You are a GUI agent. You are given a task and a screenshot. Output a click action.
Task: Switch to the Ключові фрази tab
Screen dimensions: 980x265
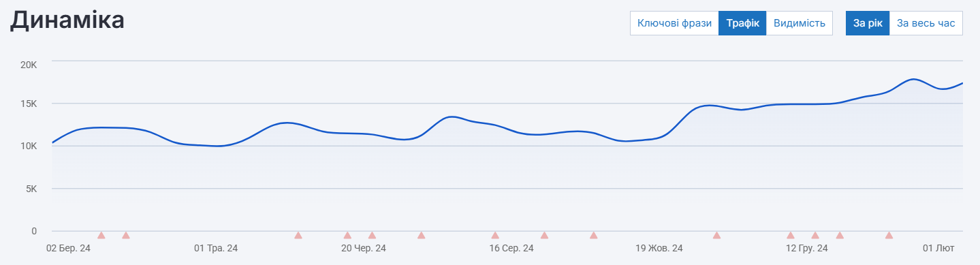[674, 23]
